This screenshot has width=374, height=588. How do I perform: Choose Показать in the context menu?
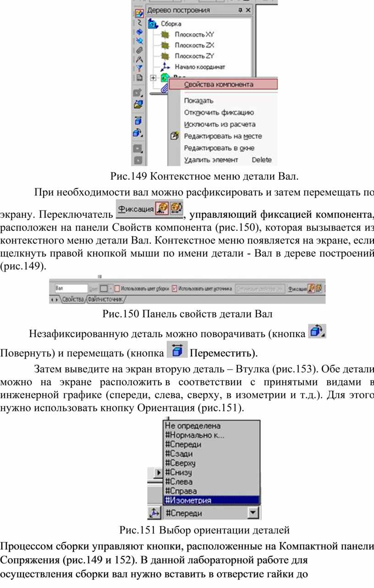click(198, 100)
